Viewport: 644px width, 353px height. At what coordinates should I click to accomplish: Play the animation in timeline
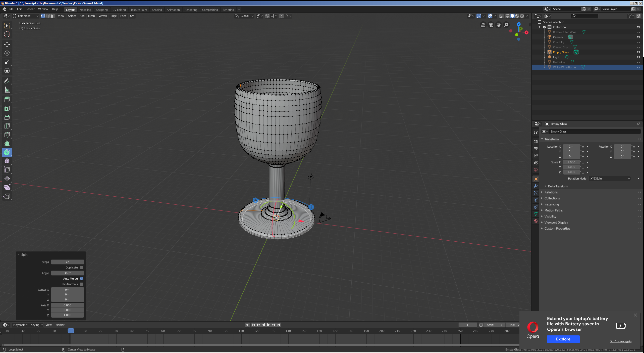tap(268, 325)
